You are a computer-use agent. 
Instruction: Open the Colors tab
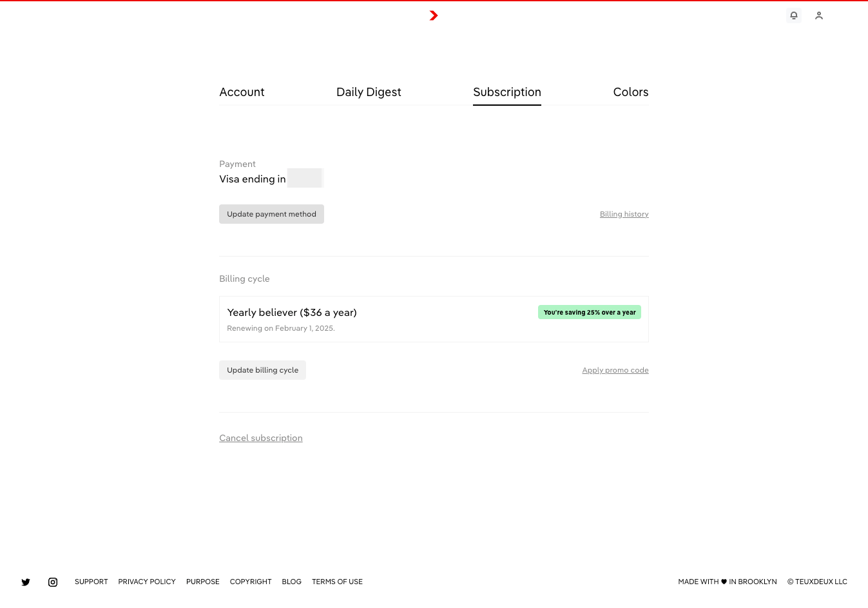[631, 92]
